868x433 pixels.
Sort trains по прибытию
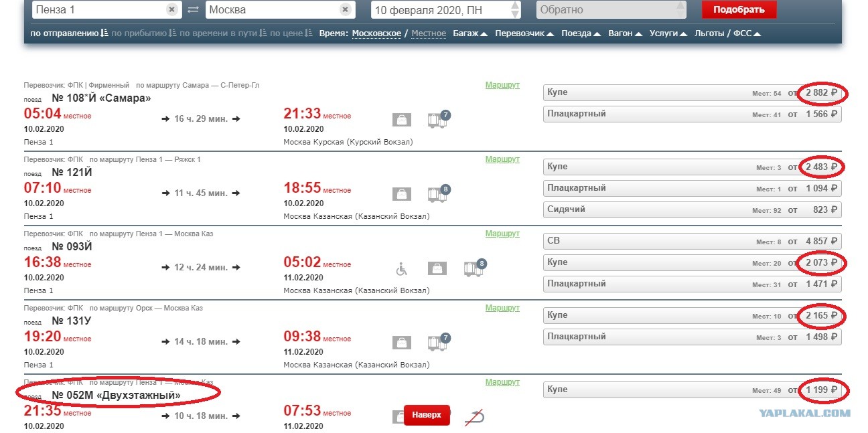(145, 33)
